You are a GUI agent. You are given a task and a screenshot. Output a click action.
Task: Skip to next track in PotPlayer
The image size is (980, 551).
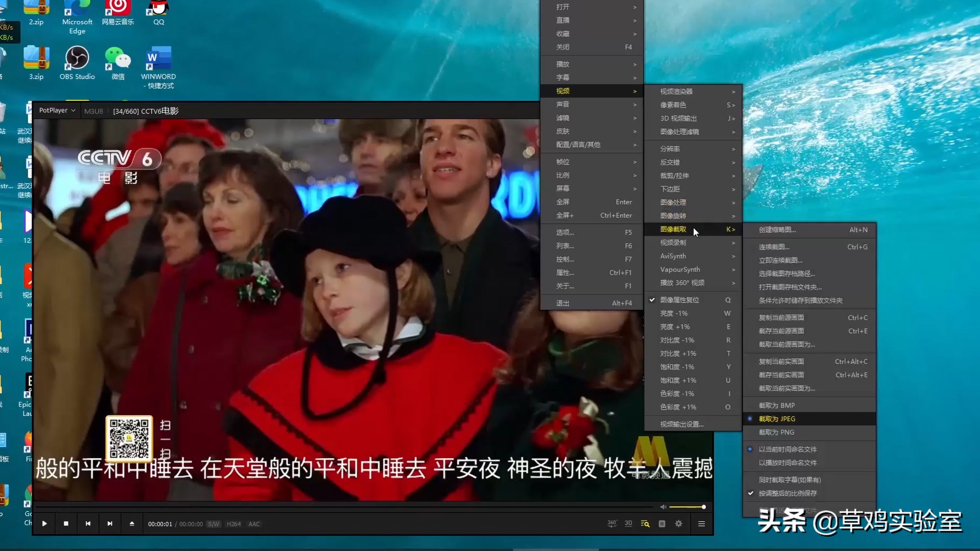[x=110, y=523]
